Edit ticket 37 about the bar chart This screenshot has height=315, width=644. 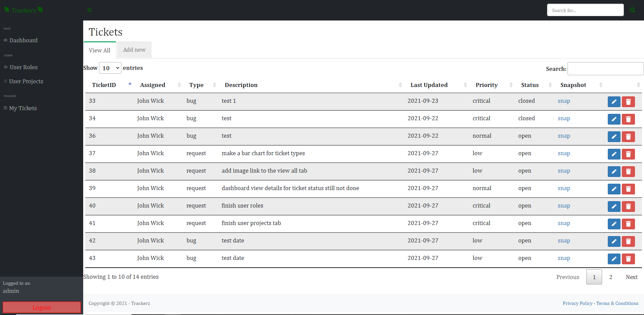(x=614, y=154)
